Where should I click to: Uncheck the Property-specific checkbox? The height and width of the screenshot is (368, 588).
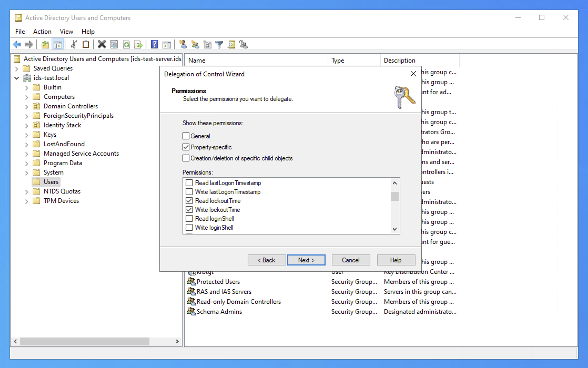[x=186, y=147]
